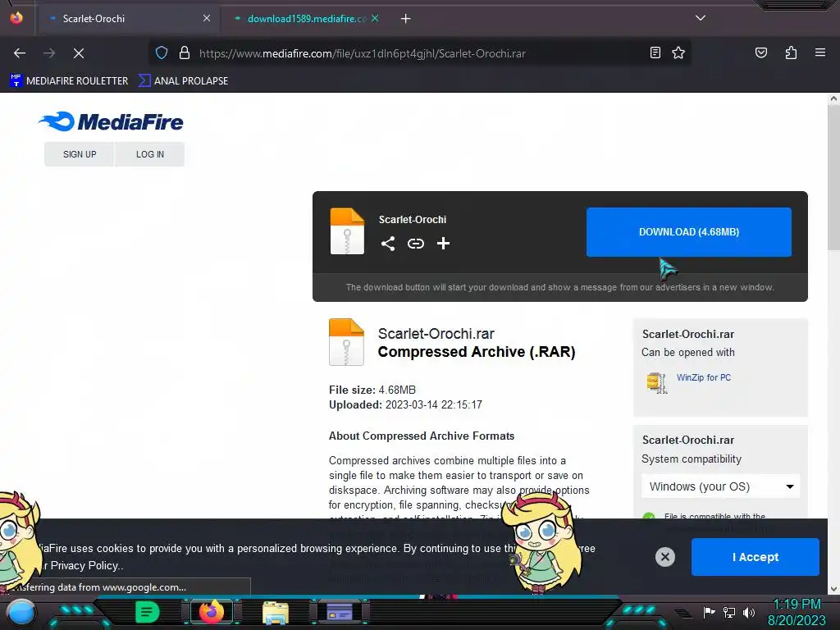Open a new tab
The height and width of the screenshot is (630, 840).
click(x=405, y=19)
